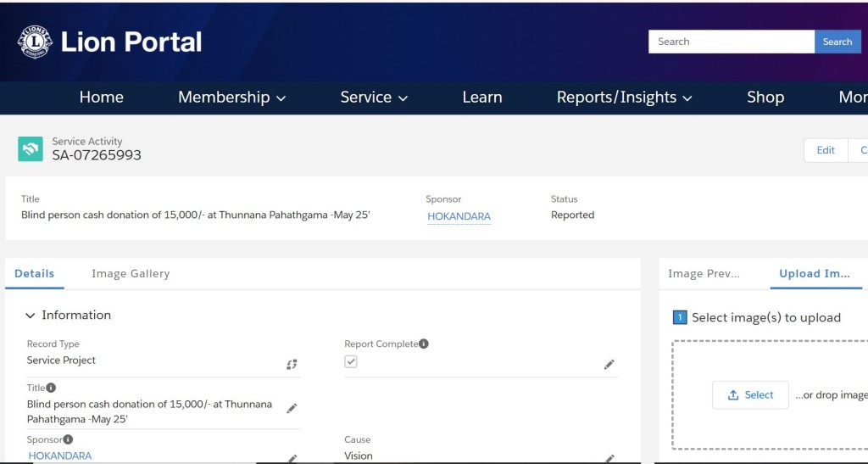Click the Reported status value
The height and width of the screenshot is (464, 868).
pos(572,215)
